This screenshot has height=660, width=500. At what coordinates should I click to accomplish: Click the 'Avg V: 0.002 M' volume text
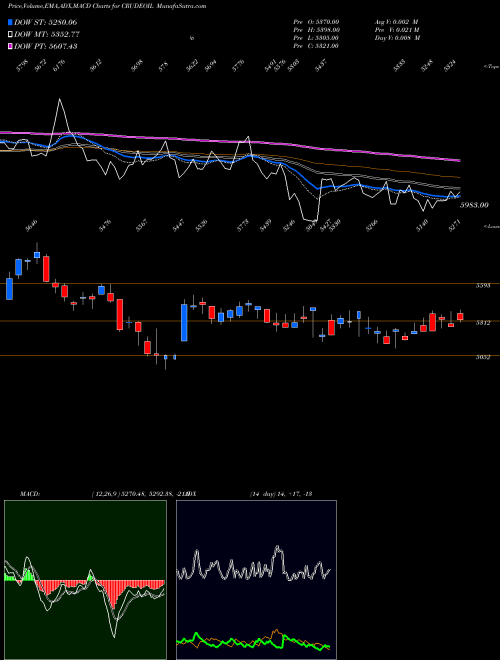396,22
